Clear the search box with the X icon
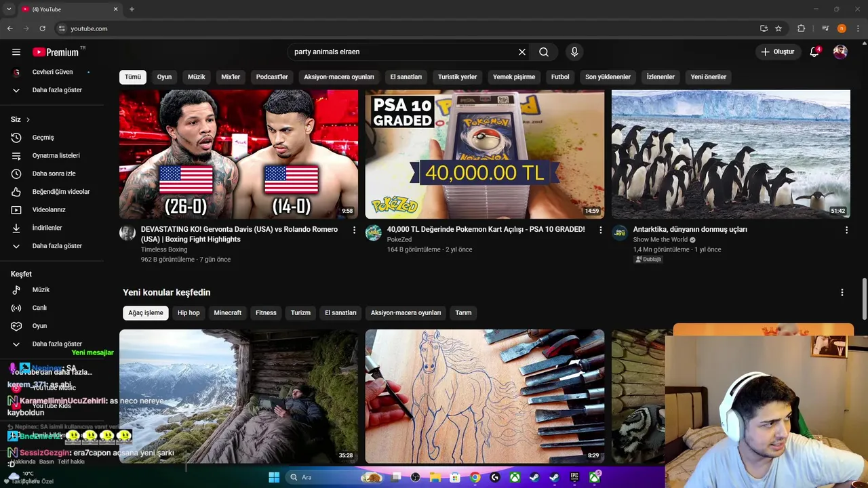 (x=522, y=52)
